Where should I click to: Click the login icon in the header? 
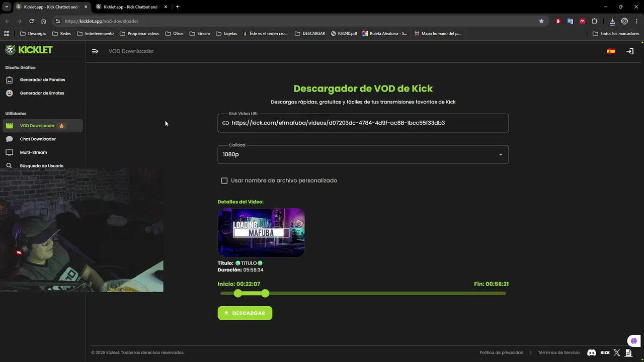(x=629, y=51)
